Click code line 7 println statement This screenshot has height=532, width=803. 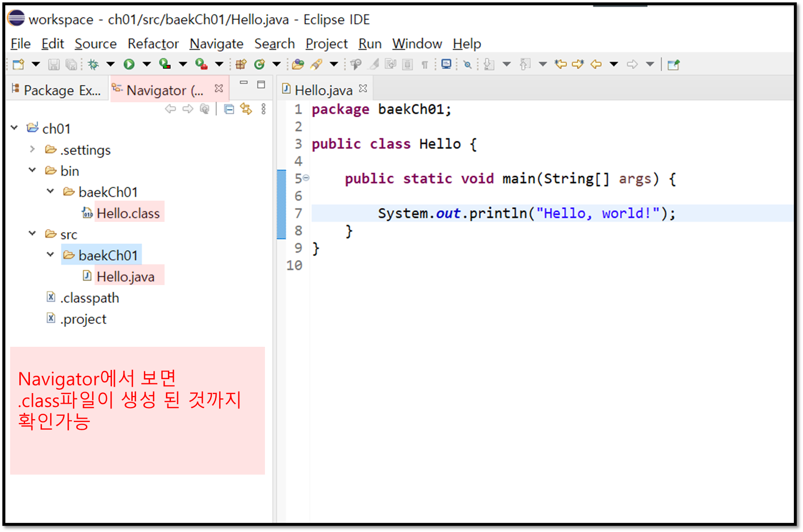tap(526, 213)
